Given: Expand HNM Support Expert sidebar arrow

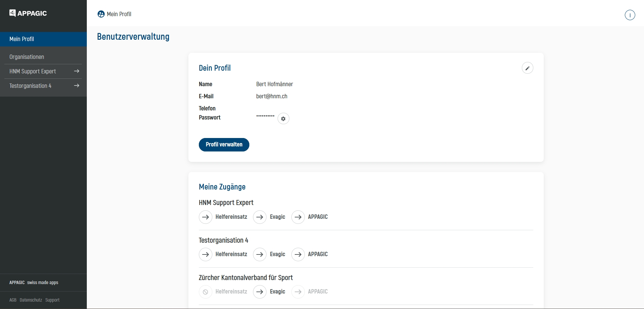Looking at the screenshot, I should pos(76,71).
